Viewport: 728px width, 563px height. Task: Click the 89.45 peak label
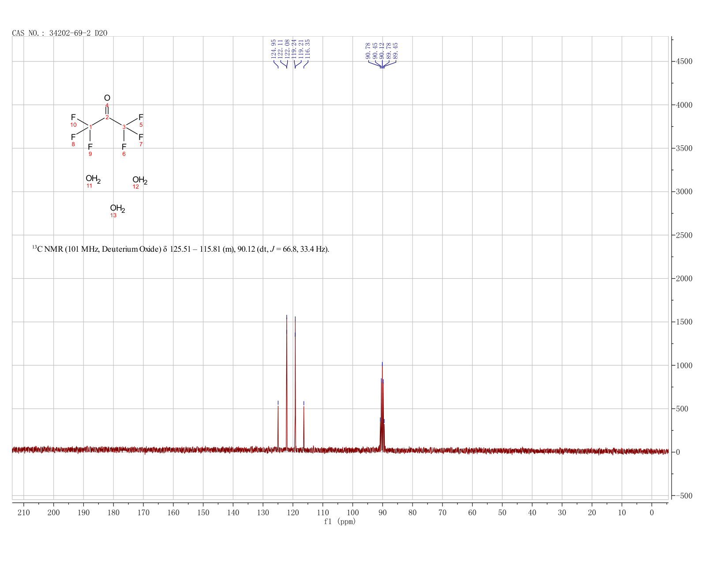(396, 51)
